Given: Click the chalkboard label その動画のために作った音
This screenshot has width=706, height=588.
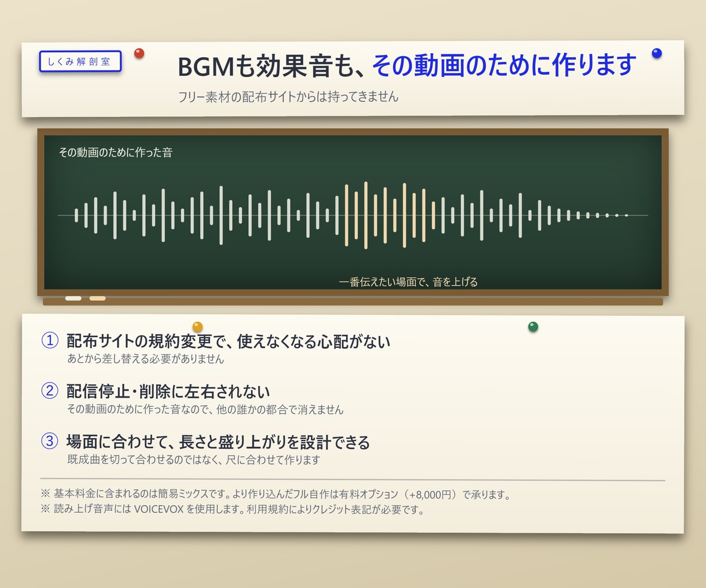Looking at the screenshot, I should [x=116, y=152].
